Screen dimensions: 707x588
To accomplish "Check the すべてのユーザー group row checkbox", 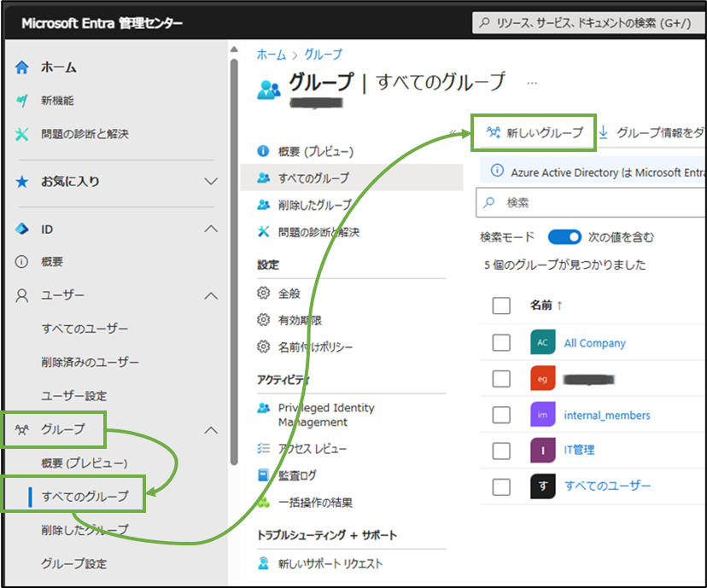I will point(501,486).
